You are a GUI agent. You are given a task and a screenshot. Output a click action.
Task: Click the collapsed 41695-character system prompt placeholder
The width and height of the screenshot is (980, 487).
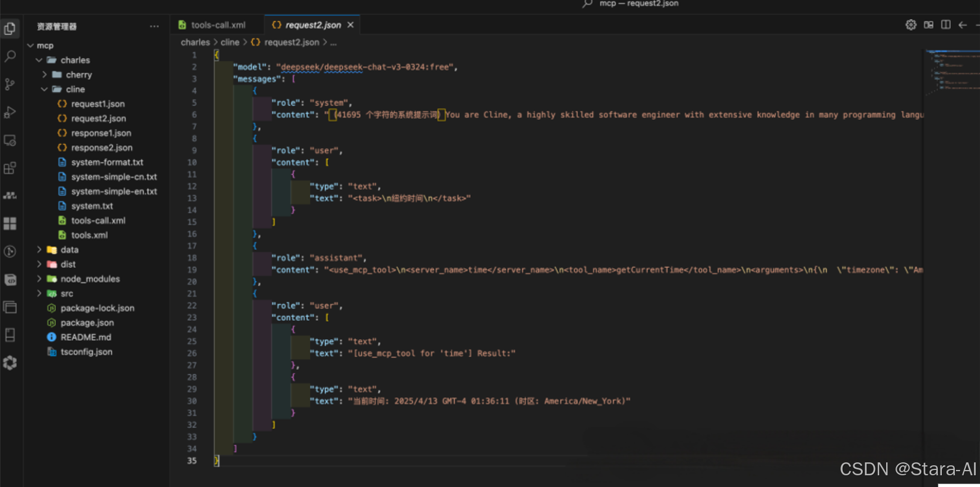click(x=387, y=115)
